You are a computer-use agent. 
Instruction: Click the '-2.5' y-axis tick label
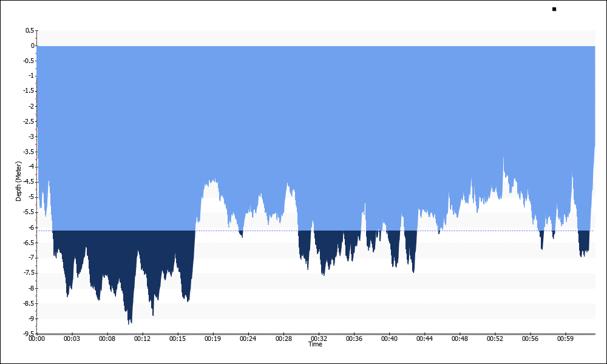29,121
